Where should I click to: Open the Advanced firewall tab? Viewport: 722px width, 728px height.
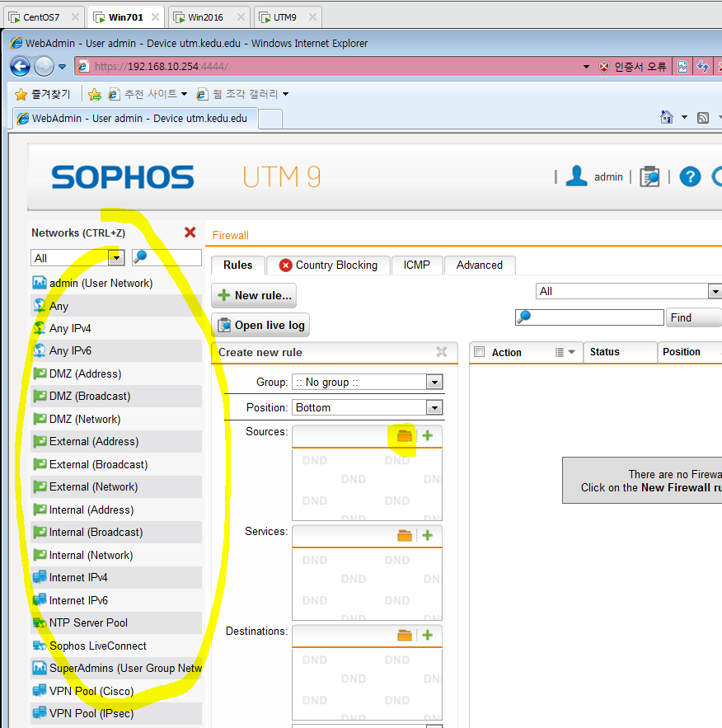click(480, 265)
